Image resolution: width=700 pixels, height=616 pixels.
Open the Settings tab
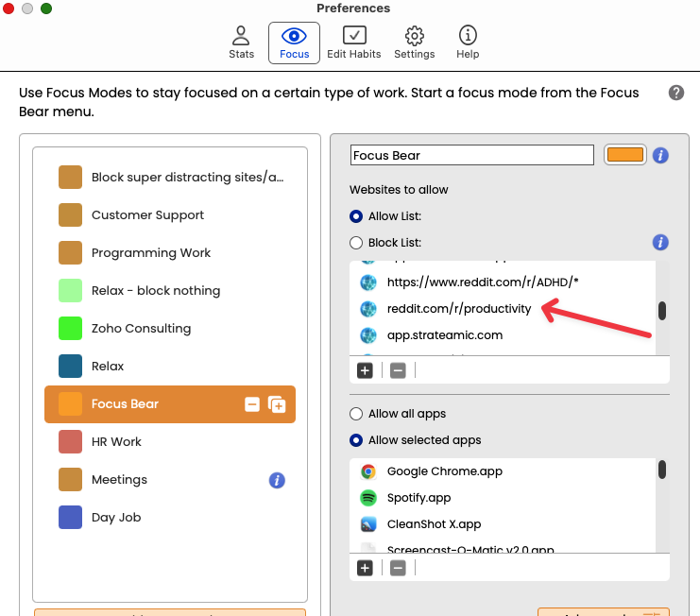pyautogui.click(x=415, y=43)
